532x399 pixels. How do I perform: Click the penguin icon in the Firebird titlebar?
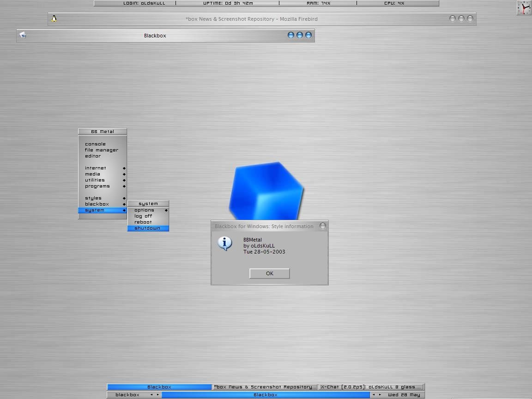pos(54,19)
